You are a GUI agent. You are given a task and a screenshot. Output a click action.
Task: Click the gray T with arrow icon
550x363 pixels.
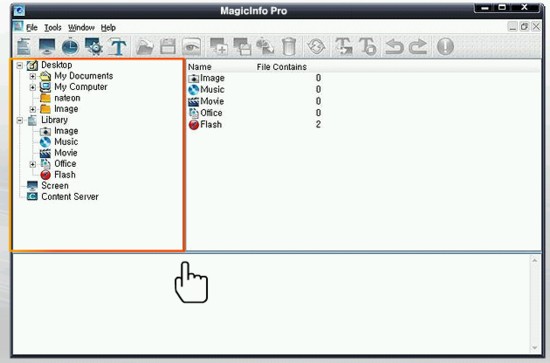point(344,47)
